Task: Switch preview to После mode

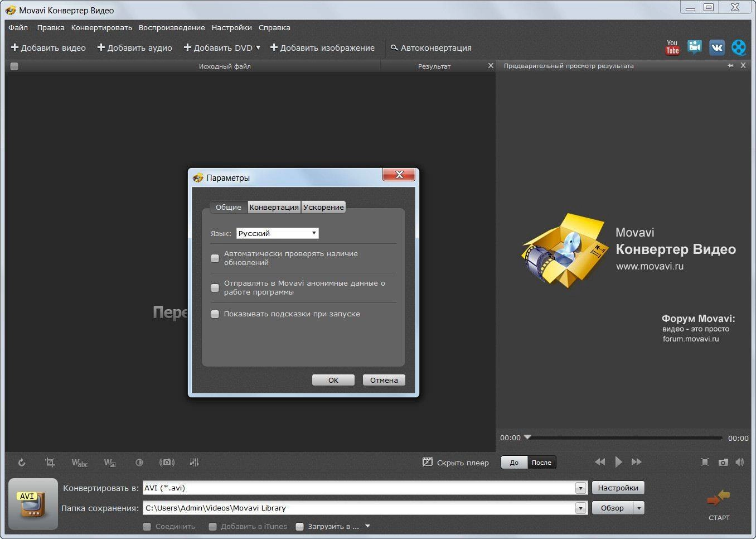Action: 541,463
